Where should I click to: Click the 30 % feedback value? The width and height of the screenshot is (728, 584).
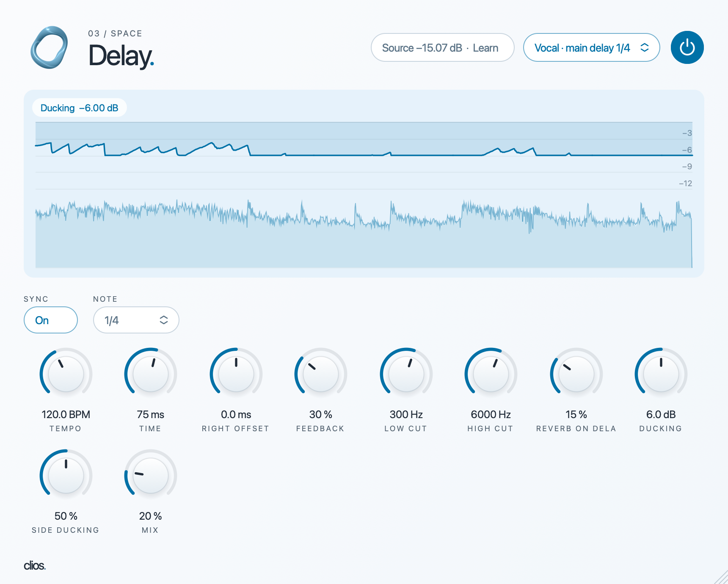[x=321, y=414]
